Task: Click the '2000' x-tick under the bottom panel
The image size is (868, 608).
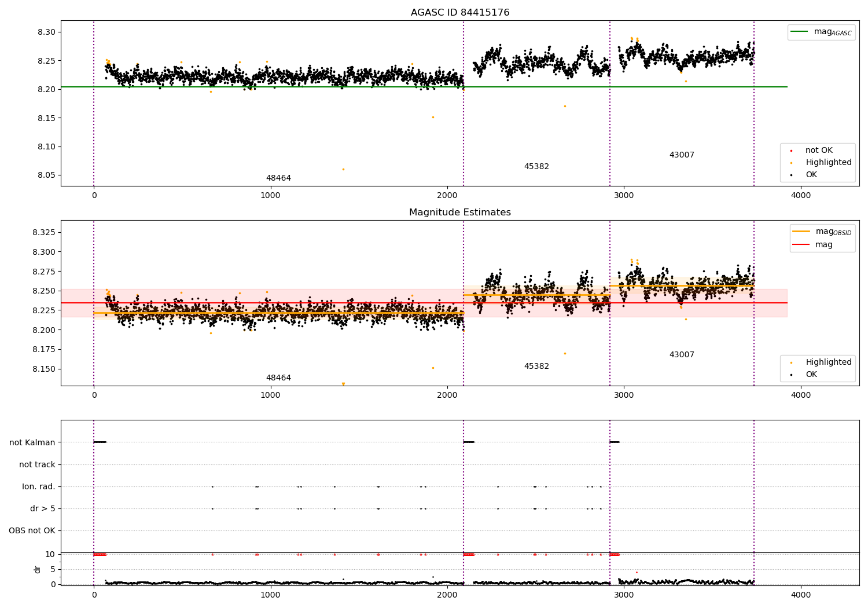Action: (x=447, y=595)
